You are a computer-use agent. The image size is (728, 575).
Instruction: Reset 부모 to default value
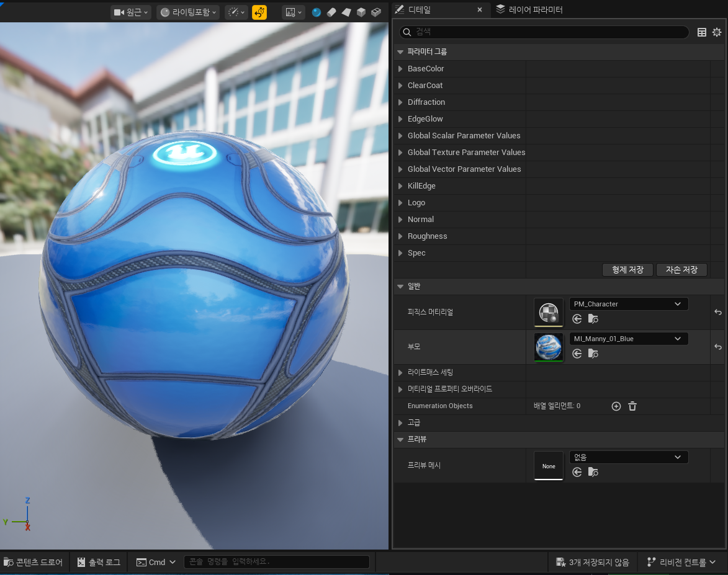click(x=718, y=347)
